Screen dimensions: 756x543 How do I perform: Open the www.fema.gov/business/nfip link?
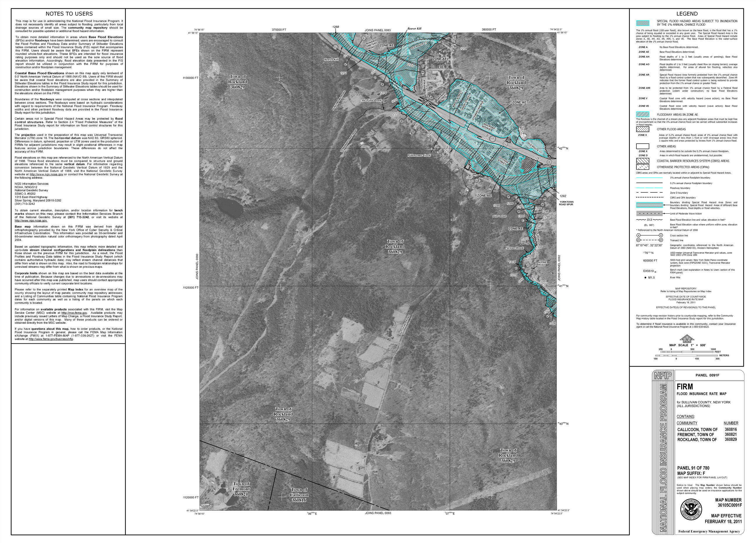pos(51,339)
